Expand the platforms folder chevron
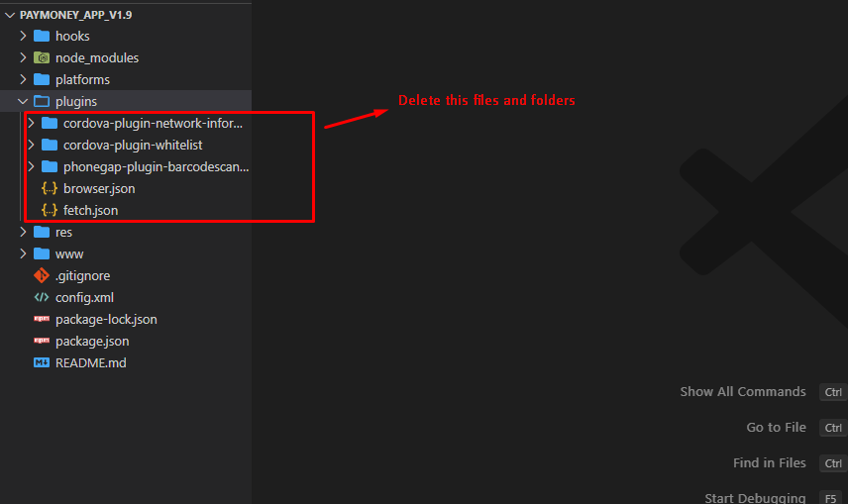The height and width of the screenshot is (504, 848). (23, 79)
